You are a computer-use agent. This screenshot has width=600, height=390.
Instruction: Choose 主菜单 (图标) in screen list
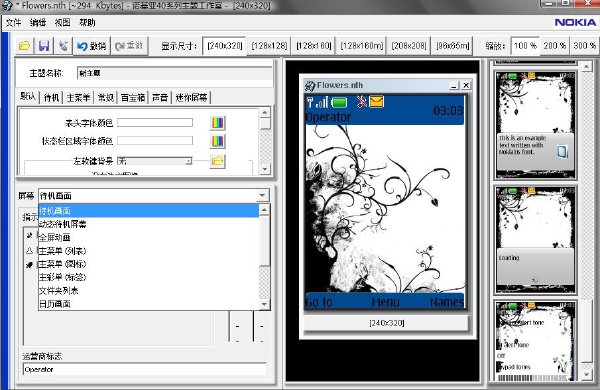click(x=149, y=264)
